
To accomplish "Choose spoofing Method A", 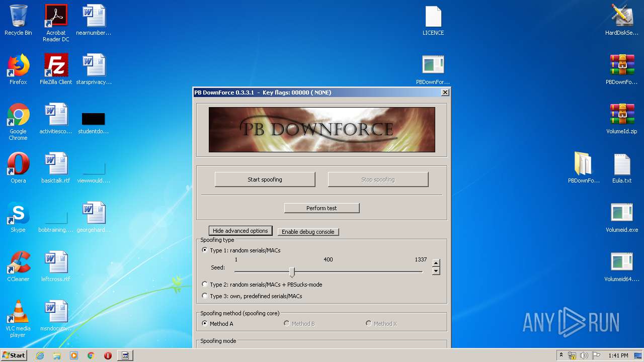I will tap(217, 324).
